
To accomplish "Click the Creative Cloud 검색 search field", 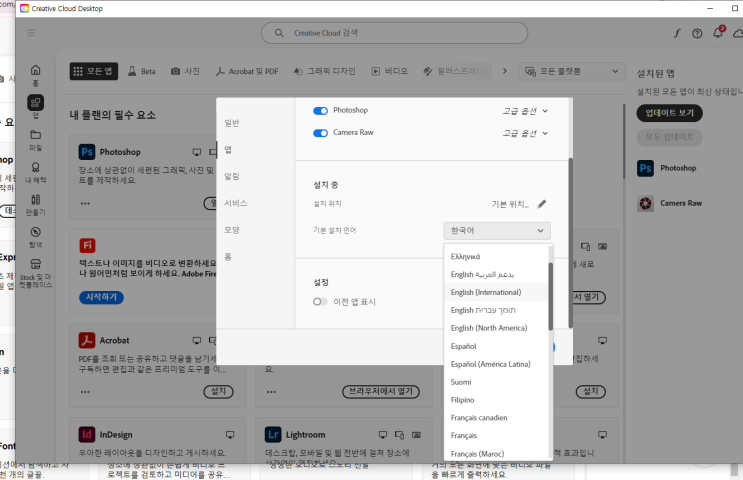I will tap(394, 33).
